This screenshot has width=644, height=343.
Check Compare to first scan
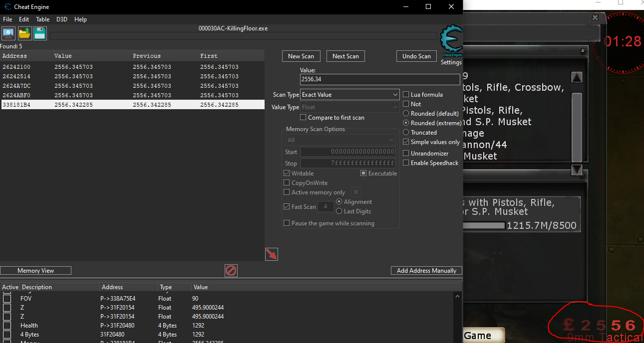[303, 118]
